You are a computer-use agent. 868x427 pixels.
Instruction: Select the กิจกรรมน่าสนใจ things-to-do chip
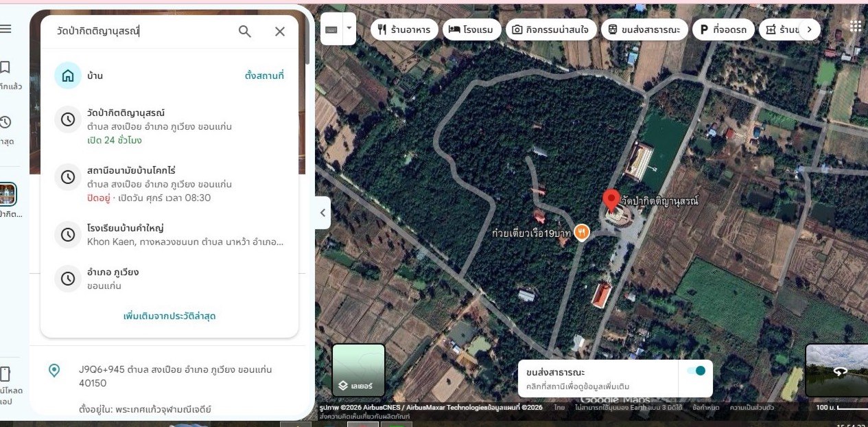coord(551,30)
